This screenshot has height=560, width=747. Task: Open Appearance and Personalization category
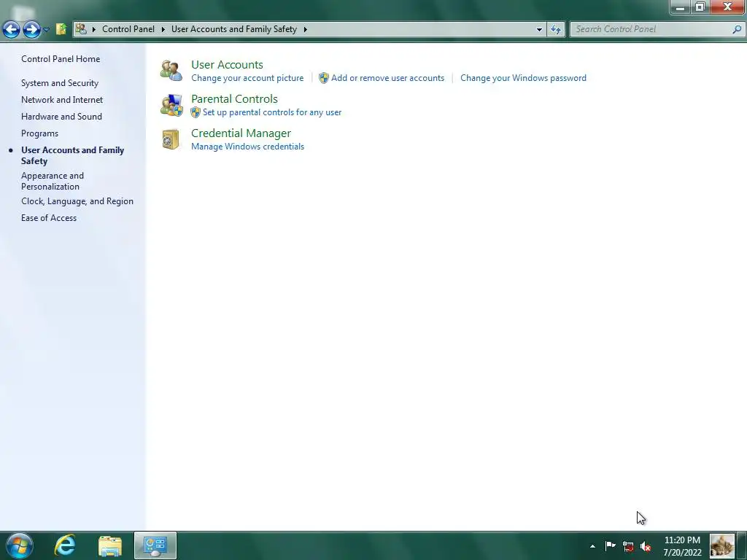[53, 181]
